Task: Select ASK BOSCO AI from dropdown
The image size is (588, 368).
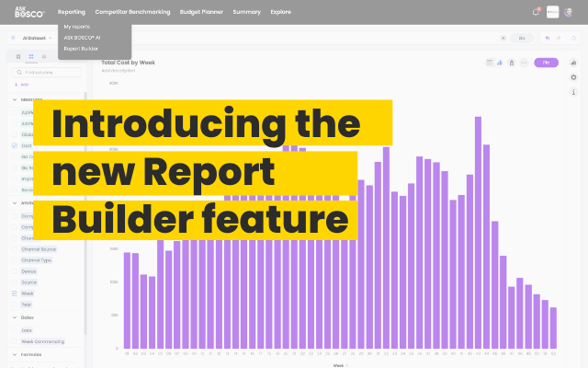Action: click(x=82, y=38)
